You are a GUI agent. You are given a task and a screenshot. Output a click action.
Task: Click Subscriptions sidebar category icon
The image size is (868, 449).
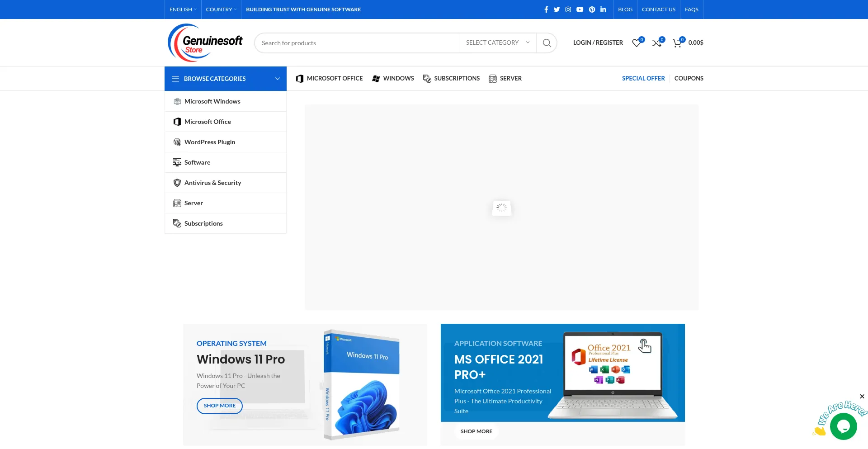[x=177, y=223]
